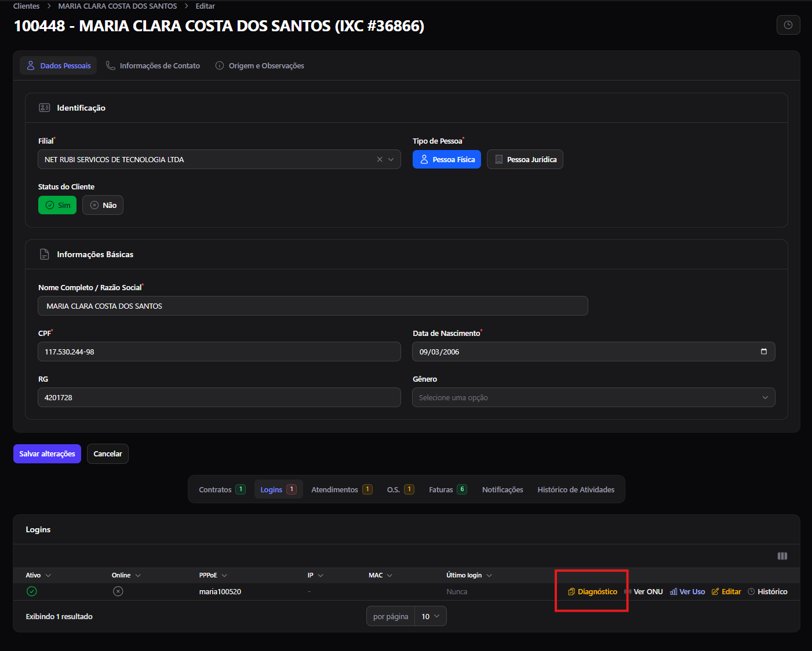Click the Clientes breadcrumb link
Screen dimensions: 812x651
tap(27, 6)
